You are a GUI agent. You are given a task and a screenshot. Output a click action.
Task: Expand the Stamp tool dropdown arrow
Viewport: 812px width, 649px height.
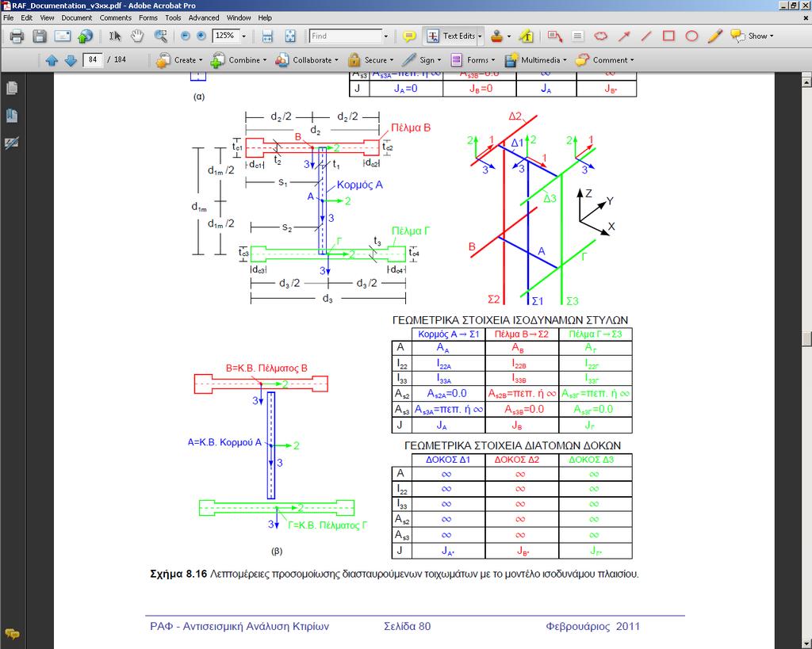tap(508, 36)
